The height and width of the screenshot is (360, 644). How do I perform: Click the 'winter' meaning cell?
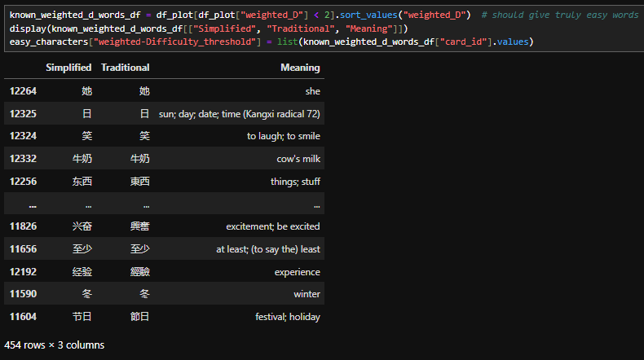point(307,294)
